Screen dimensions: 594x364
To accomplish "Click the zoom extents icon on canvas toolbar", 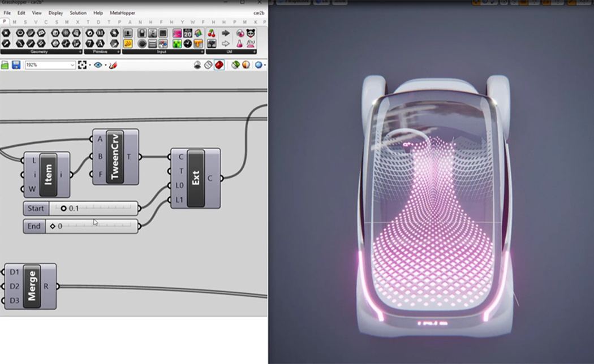I will click(x=83, y=64).
